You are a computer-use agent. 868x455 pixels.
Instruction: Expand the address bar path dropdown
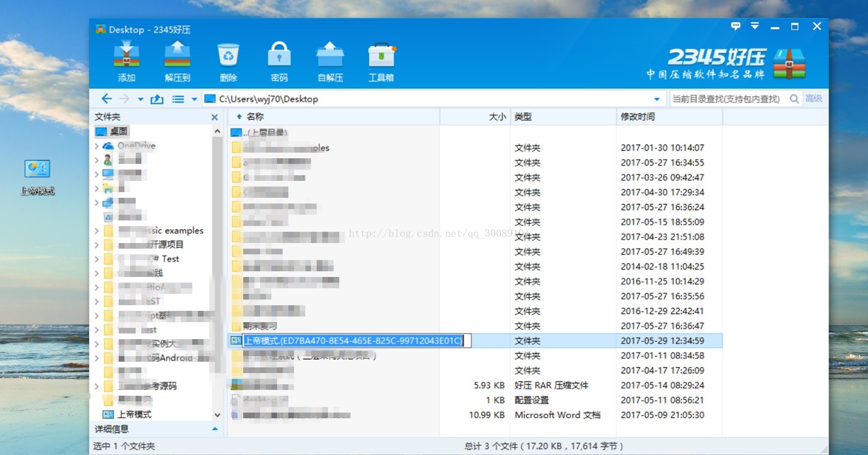coord(657,99)
